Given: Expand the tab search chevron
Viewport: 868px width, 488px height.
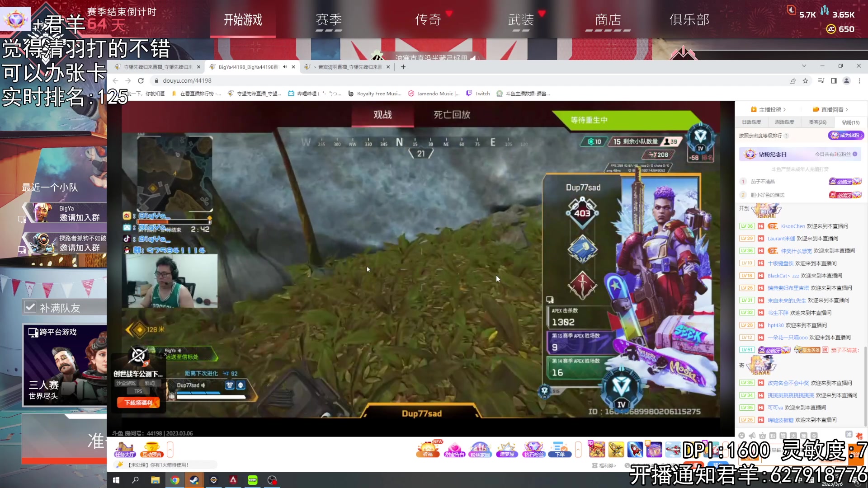Looking at the screenshot, I should pyautogui.click(x=804, y=66).
